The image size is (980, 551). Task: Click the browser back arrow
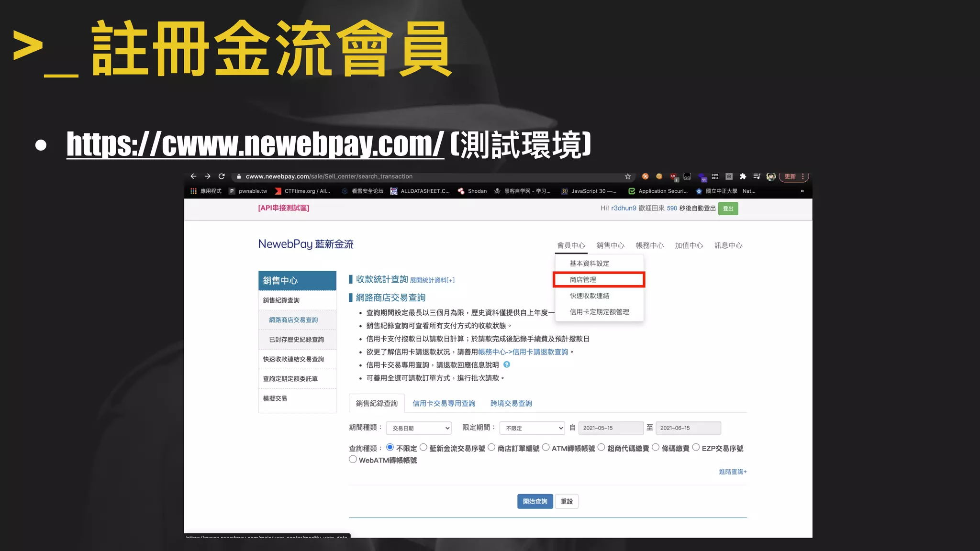tap(193, 176)
